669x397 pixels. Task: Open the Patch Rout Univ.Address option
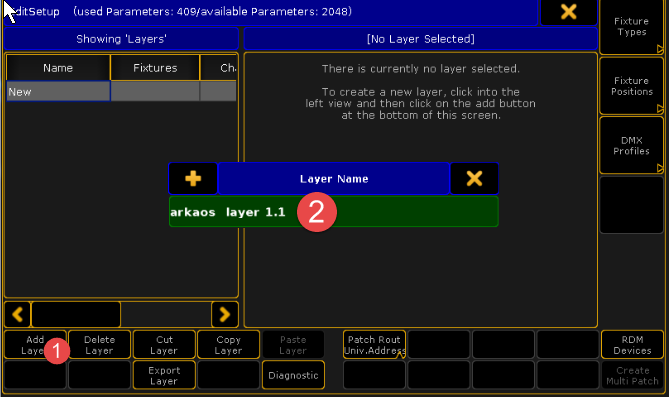click(374, 345)
